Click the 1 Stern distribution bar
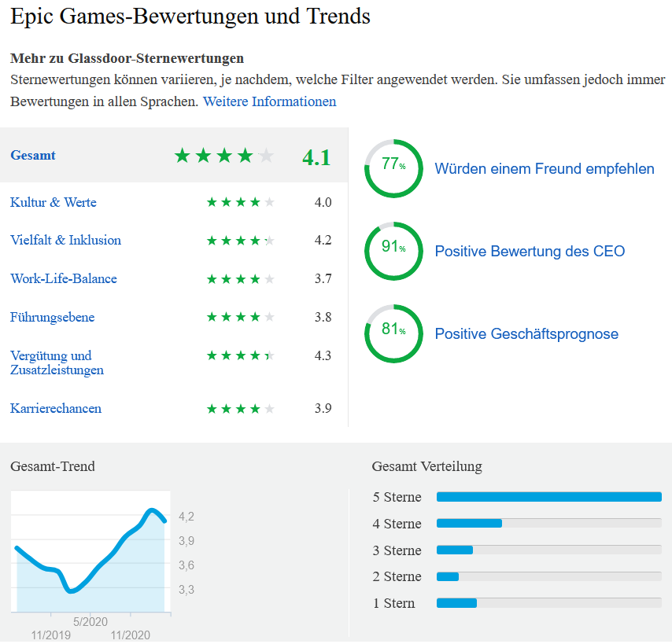 [549, 603]
